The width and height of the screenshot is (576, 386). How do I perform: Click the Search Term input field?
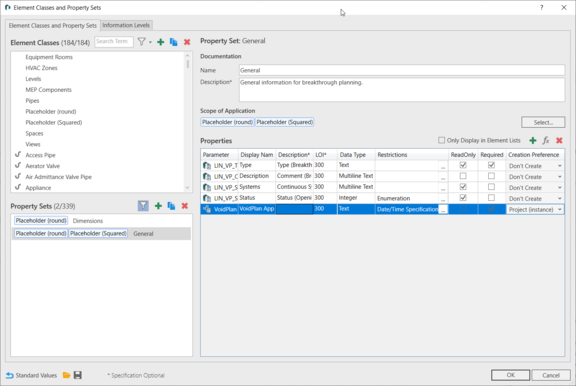coord(114,42)
